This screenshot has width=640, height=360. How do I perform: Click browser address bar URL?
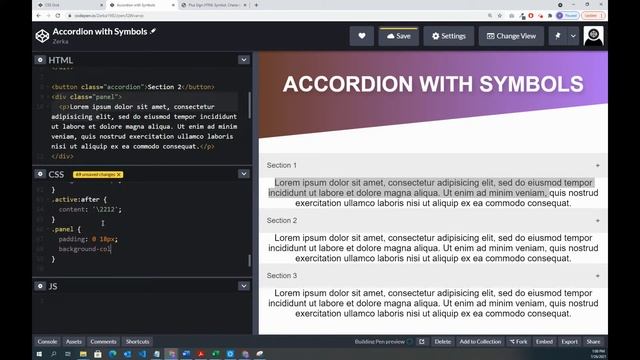coord(109,16)
